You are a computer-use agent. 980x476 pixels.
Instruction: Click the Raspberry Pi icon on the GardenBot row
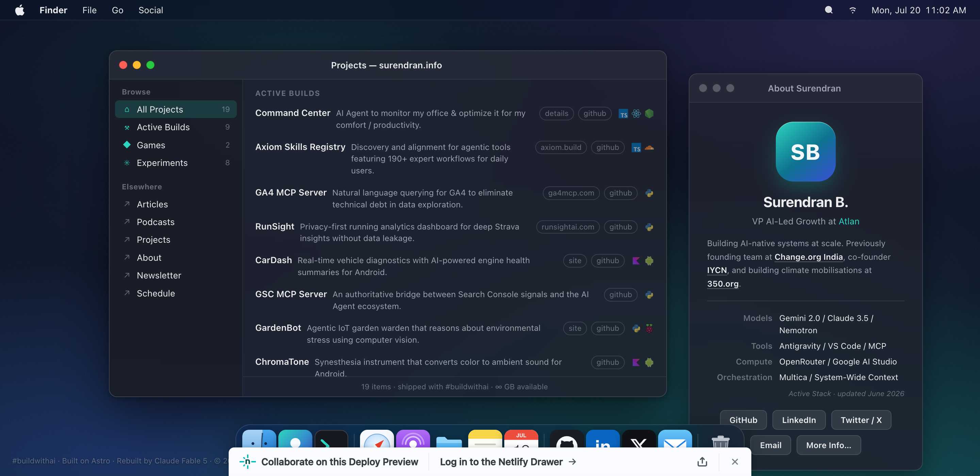coord(649,328)
